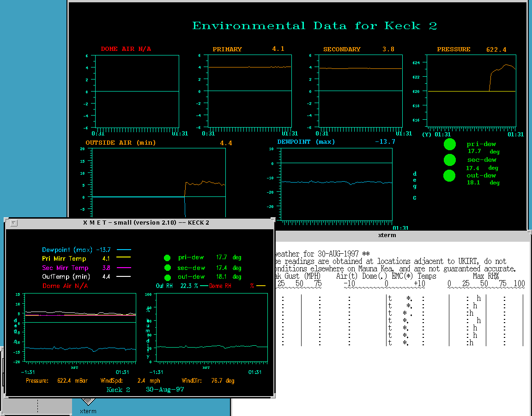
Task: Click the WindSpd 2.4 mph readout
Action: click(130, 381)
